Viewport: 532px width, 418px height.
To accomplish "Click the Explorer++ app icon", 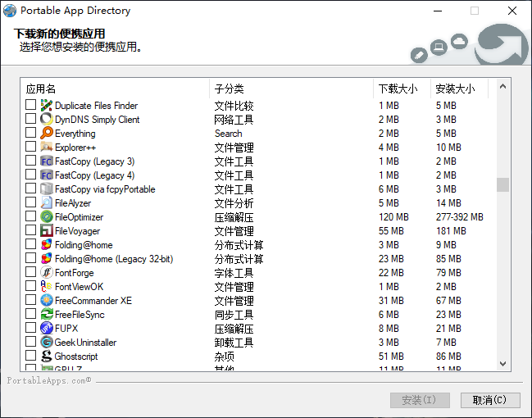I will (47, 148).
